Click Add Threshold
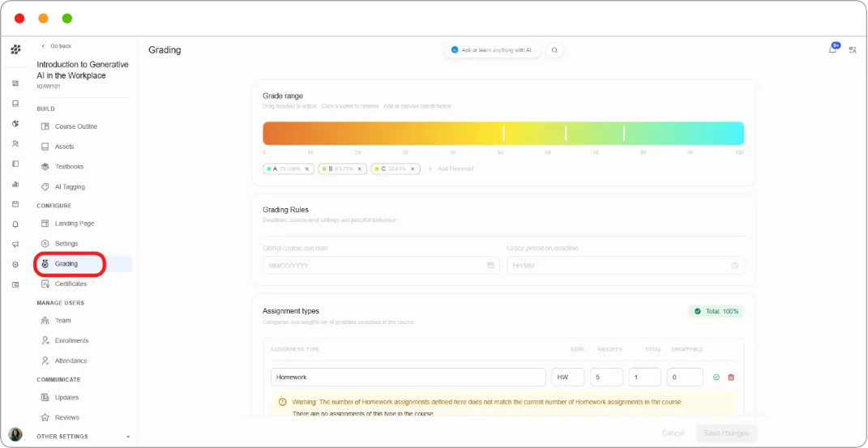This screenshot has height=448, width=868. point(451,169)
